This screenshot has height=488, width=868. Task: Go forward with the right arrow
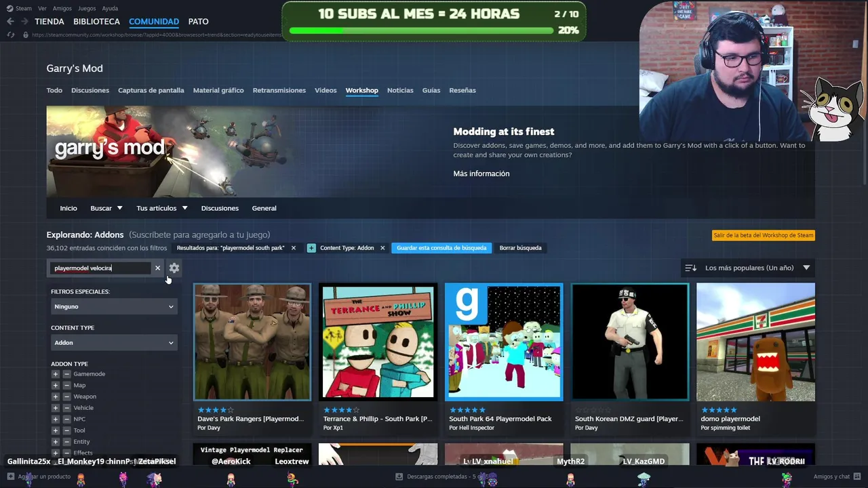tap(25, 22)
